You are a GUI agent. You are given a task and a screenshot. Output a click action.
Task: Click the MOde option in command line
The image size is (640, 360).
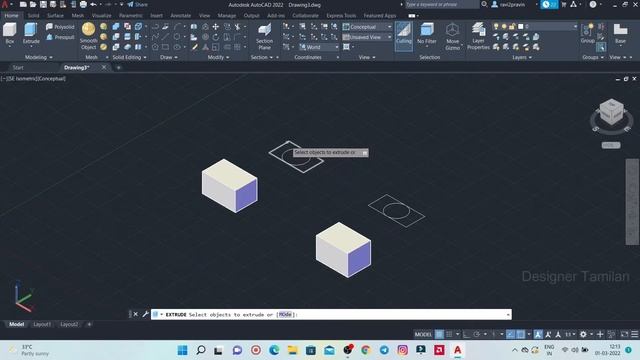[285, 314]
